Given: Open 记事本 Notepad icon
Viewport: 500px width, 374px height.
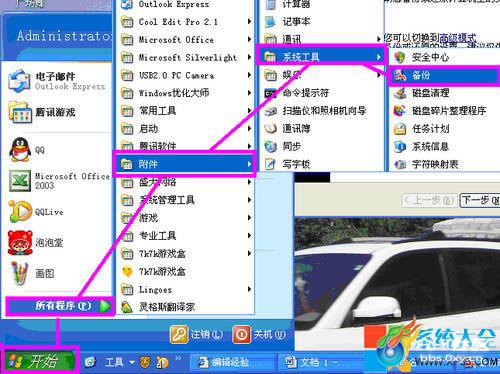Looking at the screenshot, I should (x=270, y=22).
